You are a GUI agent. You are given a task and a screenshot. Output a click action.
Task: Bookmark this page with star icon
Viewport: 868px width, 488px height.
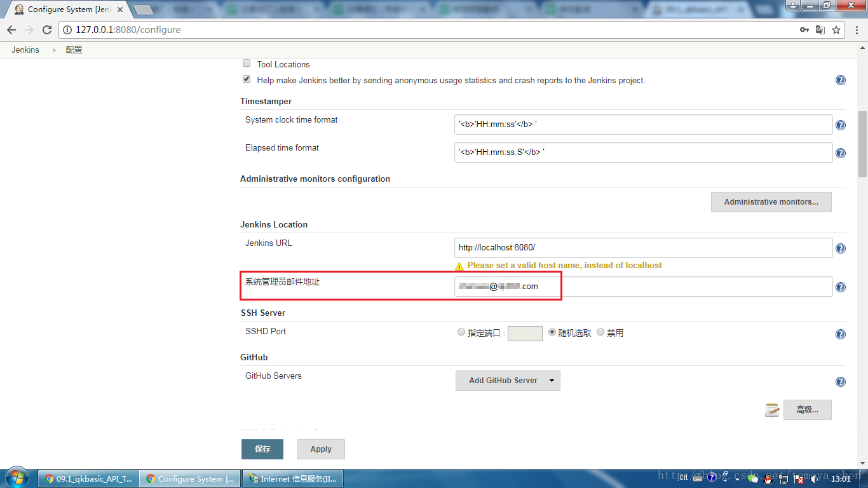coord(836,30)
